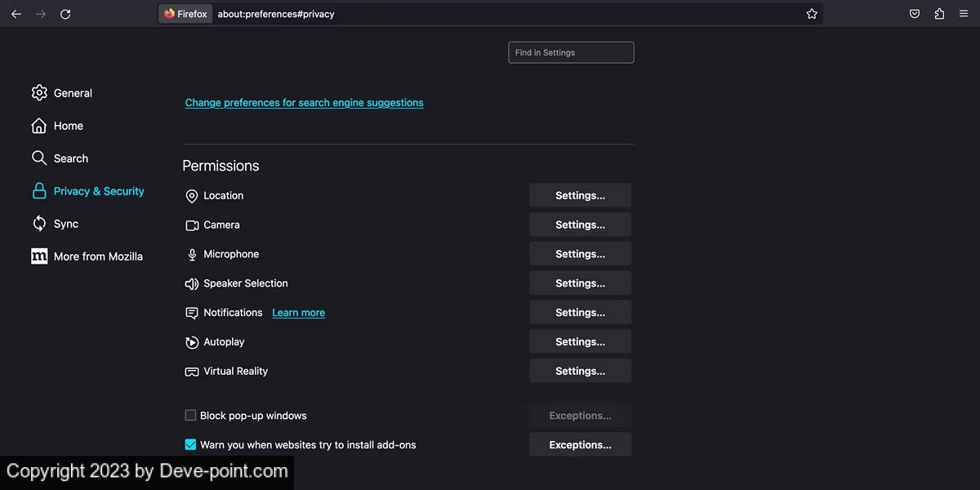This screenshot has height=490, width=980.
Task: Bookmark this page with the star icon
Action: (812, 14)
